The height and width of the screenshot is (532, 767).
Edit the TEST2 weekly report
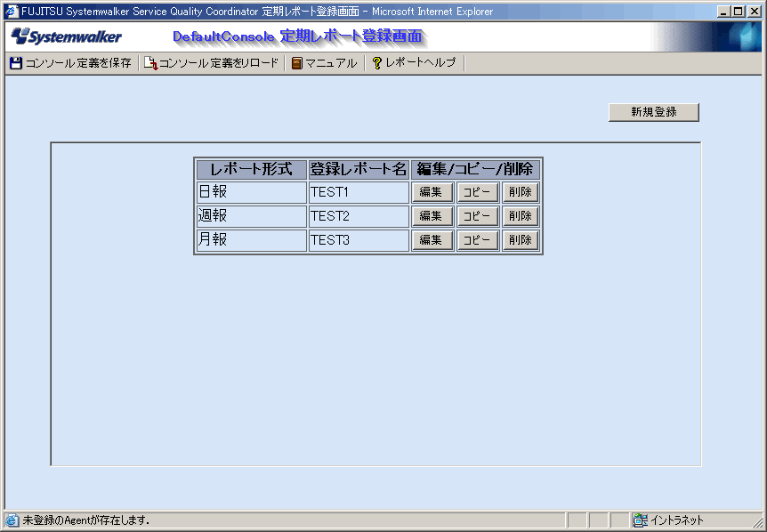432,216
